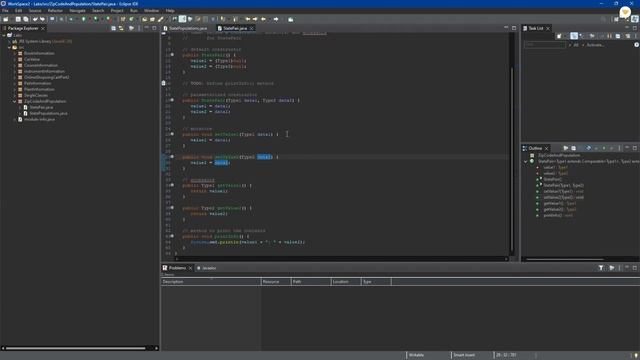The image size is (640, 360).
Task: Switch to the Javadoc tab
Action: tap(209, 268)
